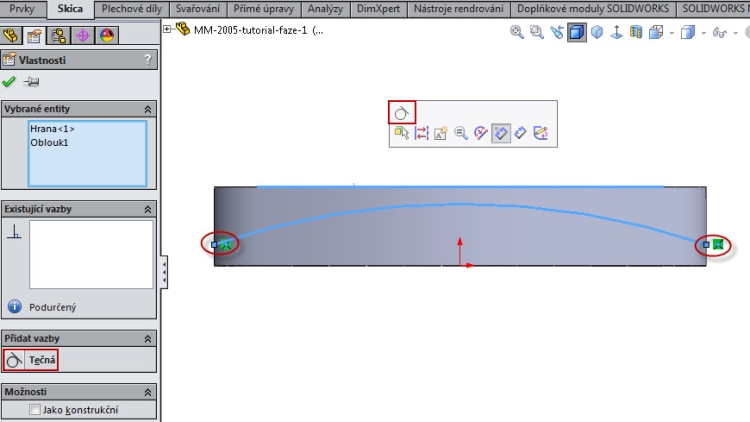Switch to Přímé úpravy tab
Viewport: 750px width, 422px height.
(264, 9)
